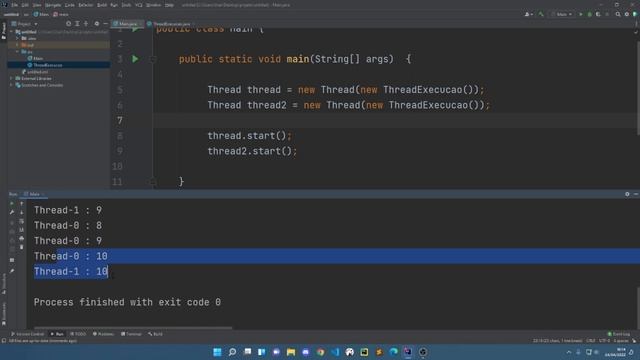Viewport: 640px width, 360px height.
Task: Open the Build tool window
Action: (x=156, y=334)
